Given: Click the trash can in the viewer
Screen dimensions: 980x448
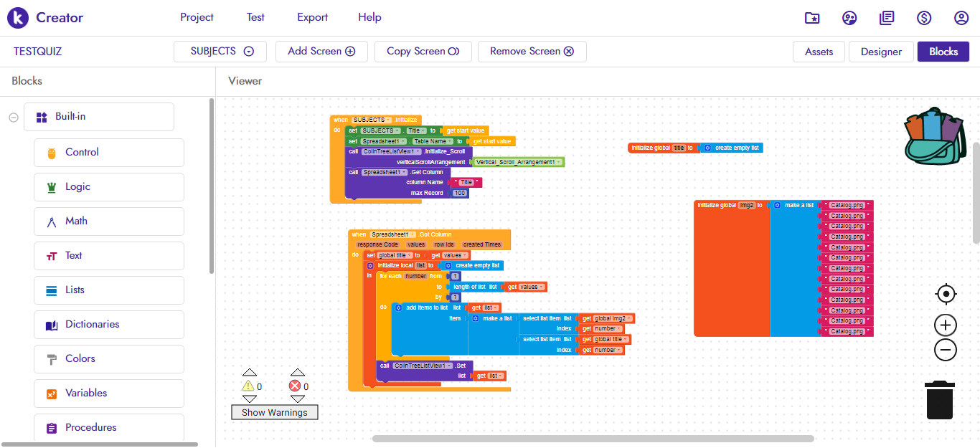Looking at the screenshot, I should pyautogui.click(x=940, y=399).
